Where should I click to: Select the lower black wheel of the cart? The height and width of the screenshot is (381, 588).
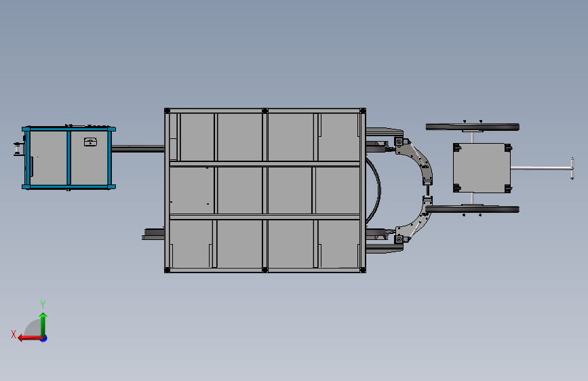tap(473, 209)
